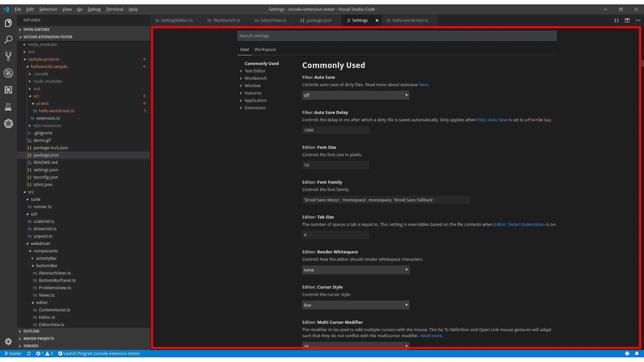Expand the Servers section

point(84,346)
